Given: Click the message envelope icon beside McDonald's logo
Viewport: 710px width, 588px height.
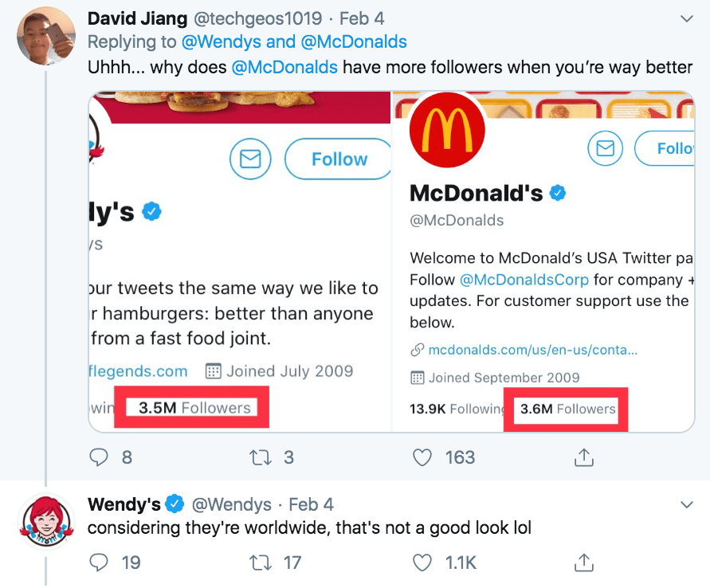Looking at the screenshot, I should coord(606,148).
